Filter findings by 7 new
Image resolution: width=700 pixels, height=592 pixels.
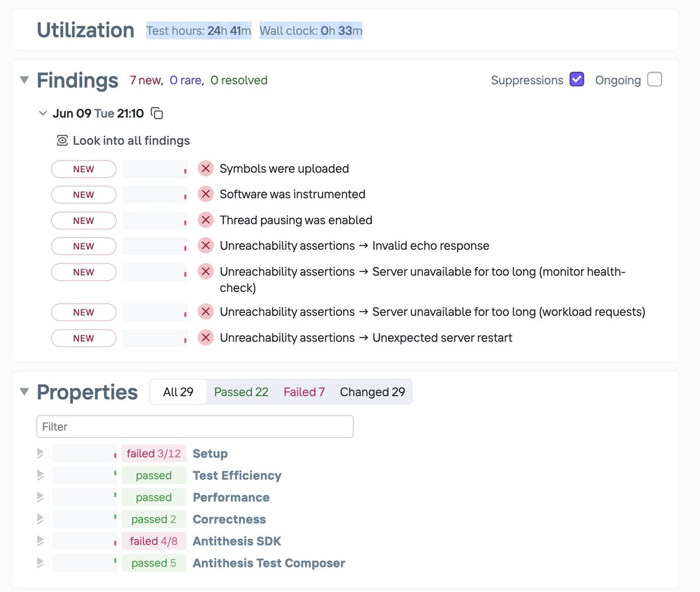click(x=145, y=80)
